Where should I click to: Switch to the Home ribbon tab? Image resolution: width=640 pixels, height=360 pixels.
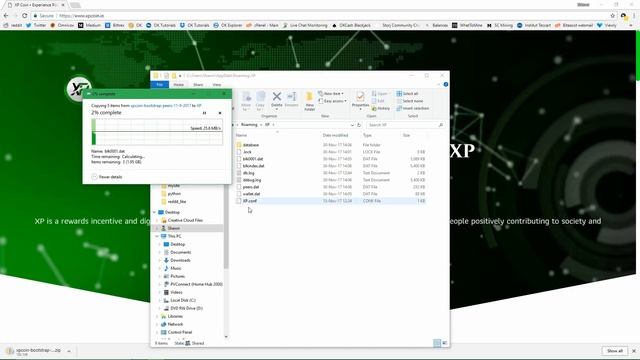click(x=179, y=84)
